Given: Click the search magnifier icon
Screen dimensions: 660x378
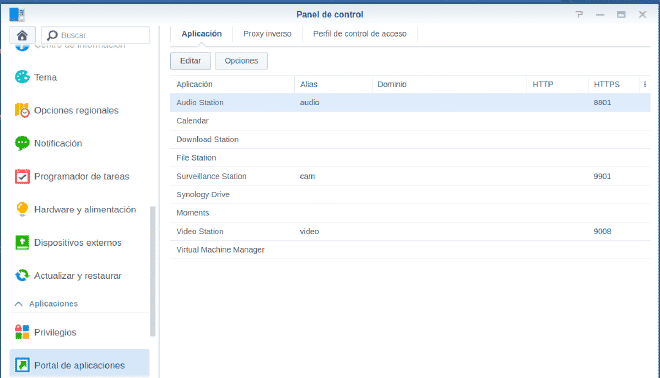Looking at the screenshot, I should pyautogui.click(x=52, y=35).
